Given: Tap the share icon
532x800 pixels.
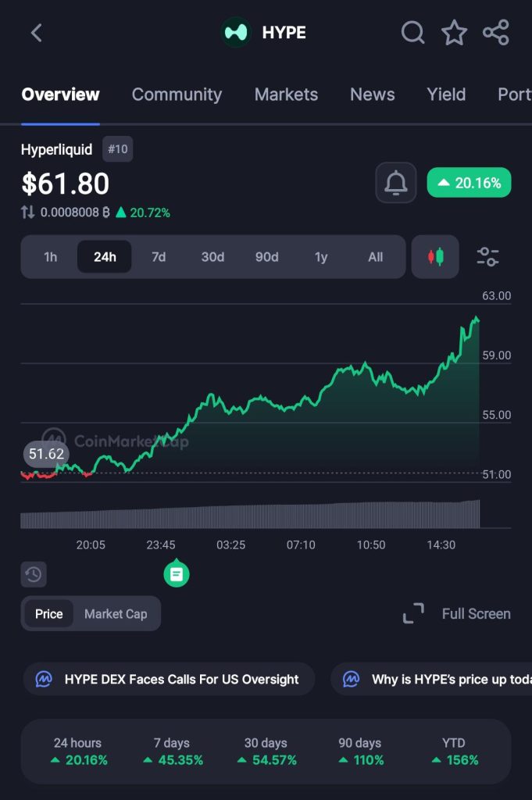Looking at the screenshot, I should click(x=496, y=33).
